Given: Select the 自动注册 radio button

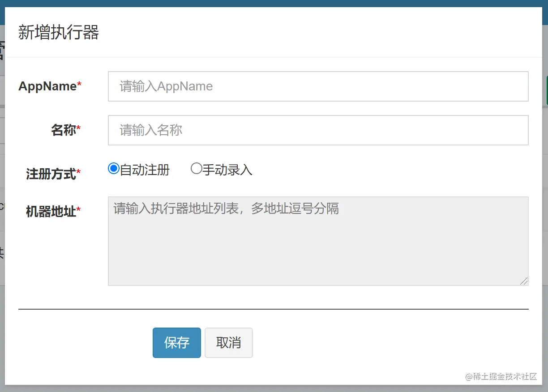Looking at the screenshot, I should click(114, 169).
